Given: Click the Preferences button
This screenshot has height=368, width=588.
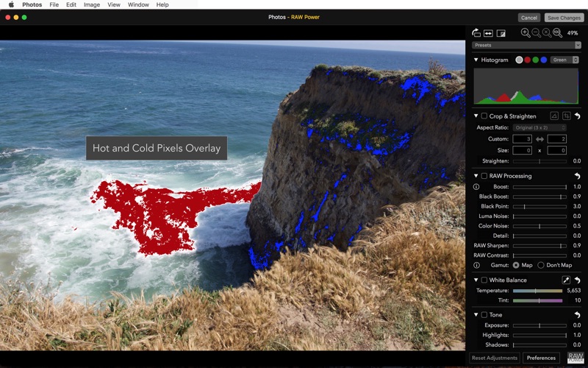Looking at the screenshot, I should point(541,358).
